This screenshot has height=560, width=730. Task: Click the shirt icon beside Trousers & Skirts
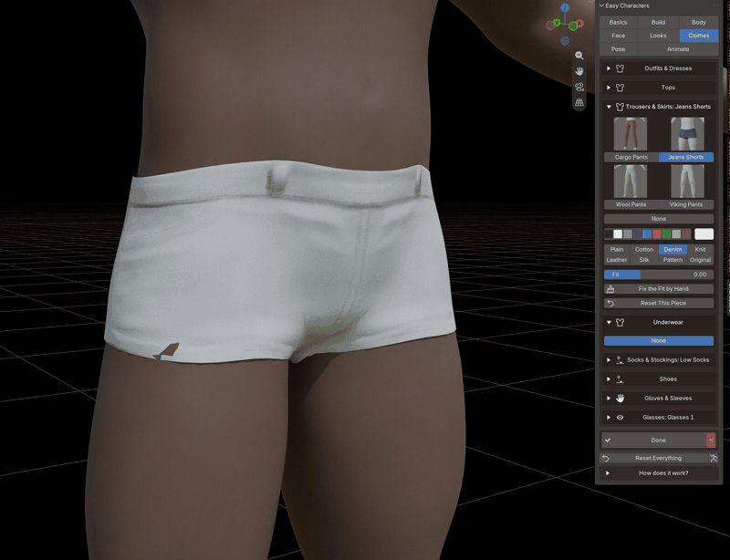tap(620, 107)
